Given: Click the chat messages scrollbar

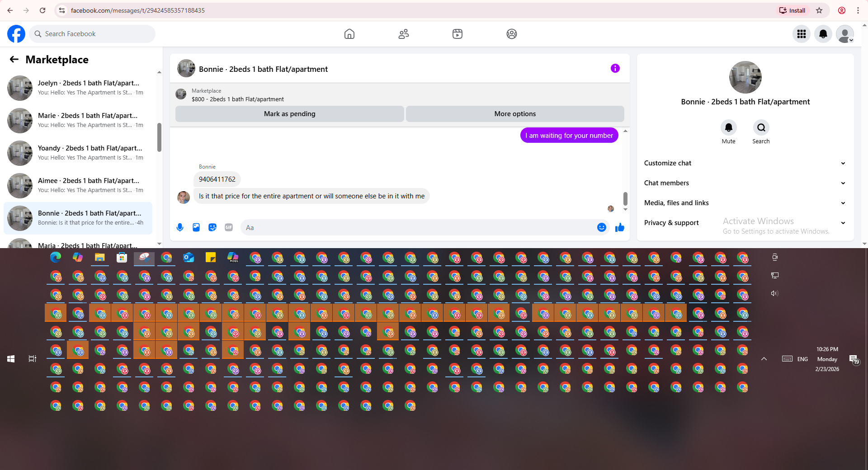Looking at the screenshot, I should click(625, 198).
